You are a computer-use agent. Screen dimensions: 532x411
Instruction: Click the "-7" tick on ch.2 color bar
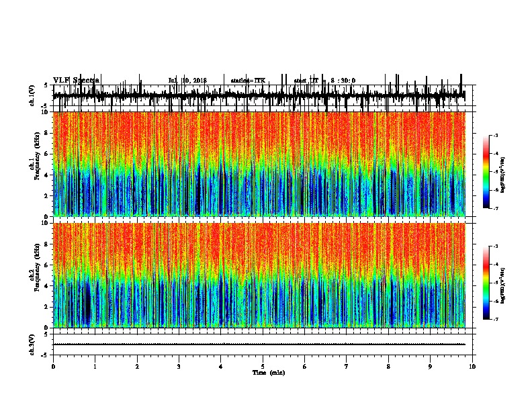click(496, 320)
